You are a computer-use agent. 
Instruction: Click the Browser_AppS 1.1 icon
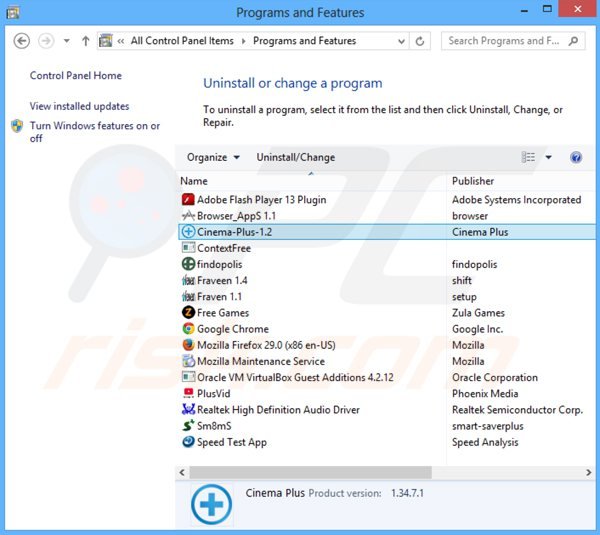(x=188, y=215)
